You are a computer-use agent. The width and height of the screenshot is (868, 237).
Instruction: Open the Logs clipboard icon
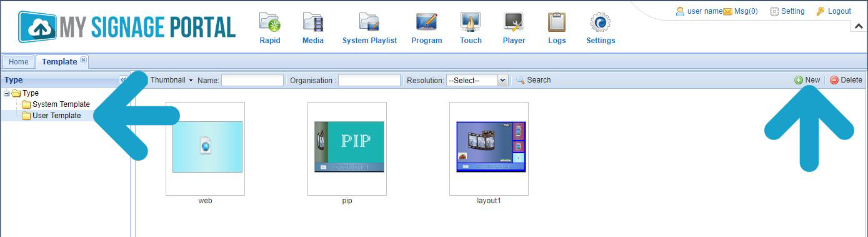[x=557, y=23]
